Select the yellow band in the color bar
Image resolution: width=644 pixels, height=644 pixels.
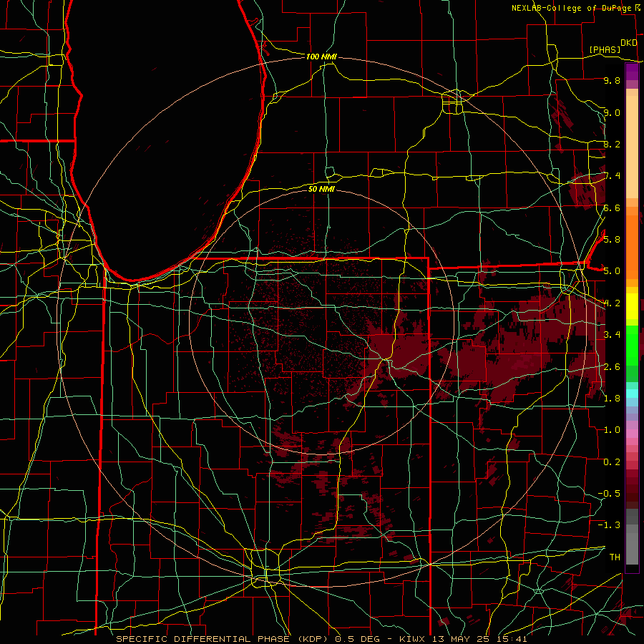click(632, 306)
